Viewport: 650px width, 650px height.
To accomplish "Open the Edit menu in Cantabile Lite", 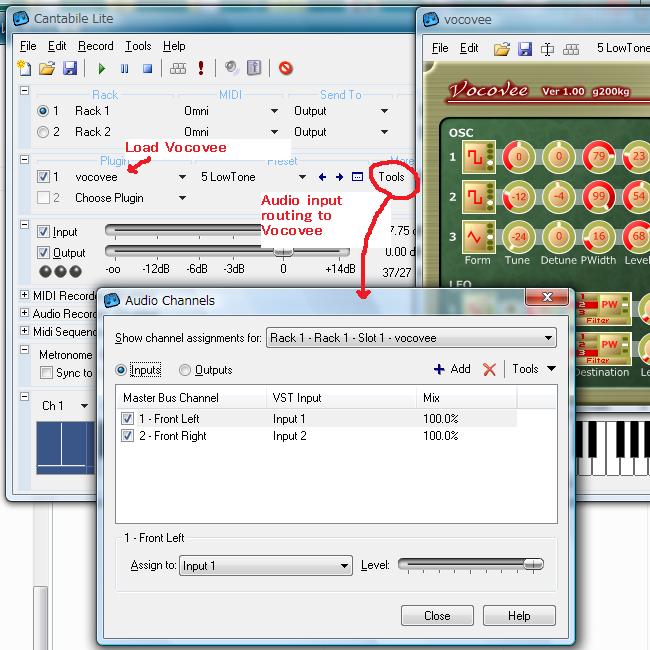I will pyautogui.click(x=57, y=46).
